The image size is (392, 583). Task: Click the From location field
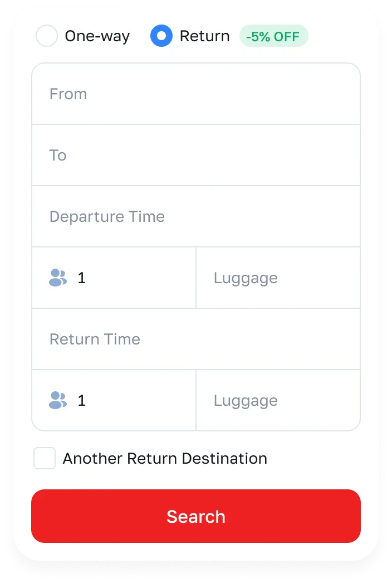click(196, 94)
